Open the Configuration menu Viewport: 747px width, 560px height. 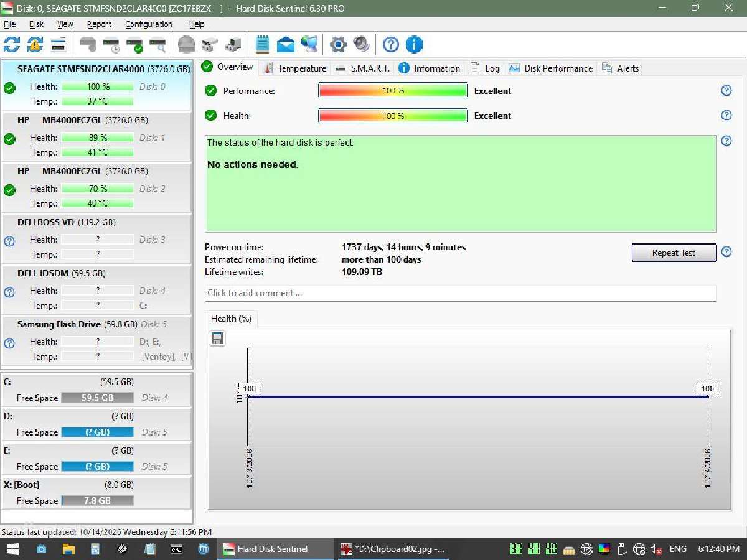pos(149,24)
